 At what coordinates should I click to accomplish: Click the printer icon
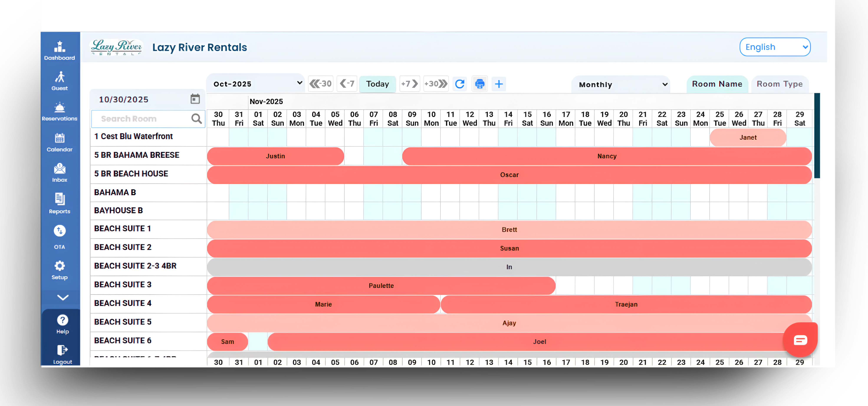coord(480,84)
